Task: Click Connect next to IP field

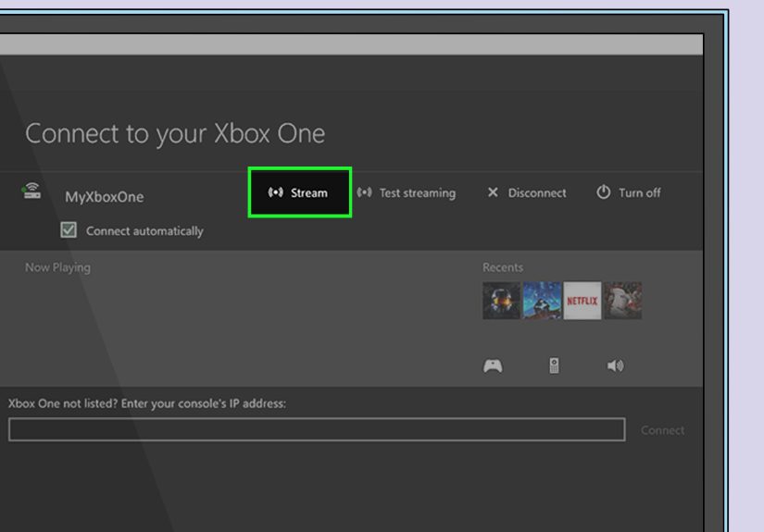Action: pos(662,430)
